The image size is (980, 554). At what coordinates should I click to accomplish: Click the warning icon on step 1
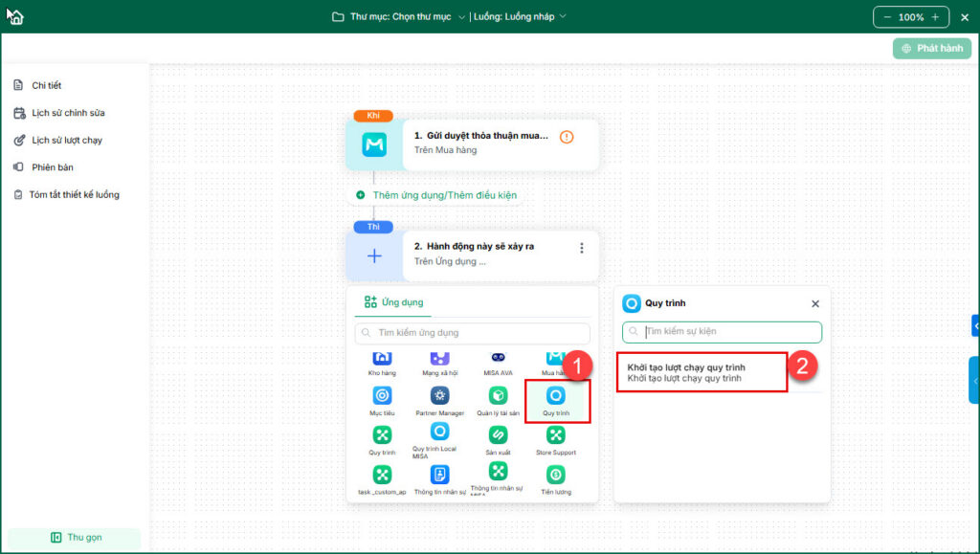pyautogui.click(x=567, y=137)
